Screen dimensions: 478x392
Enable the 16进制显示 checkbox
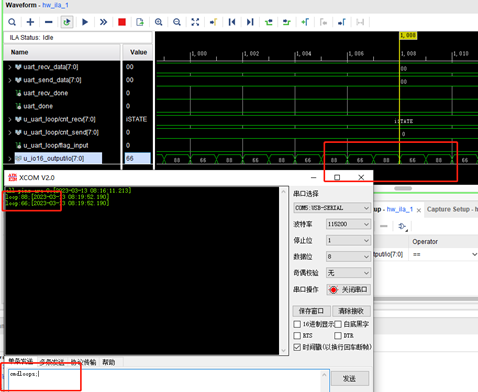click(297, 324)
